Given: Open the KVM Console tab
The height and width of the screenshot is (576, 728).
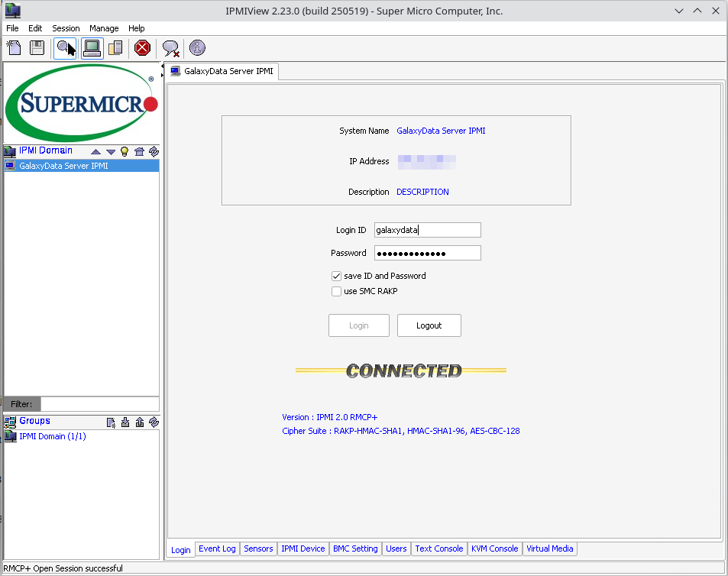Looking at the screenshot, I should point(495,548).
